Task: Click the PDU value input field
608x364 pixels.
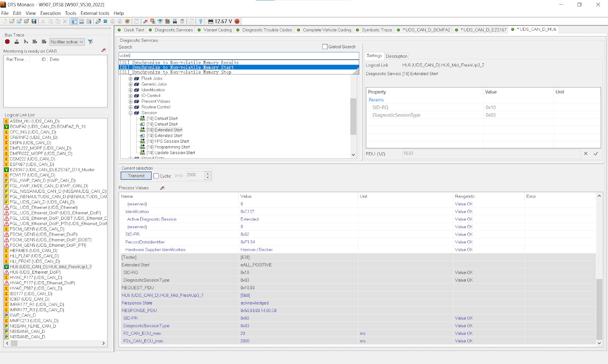Action: tap(491, 154)
